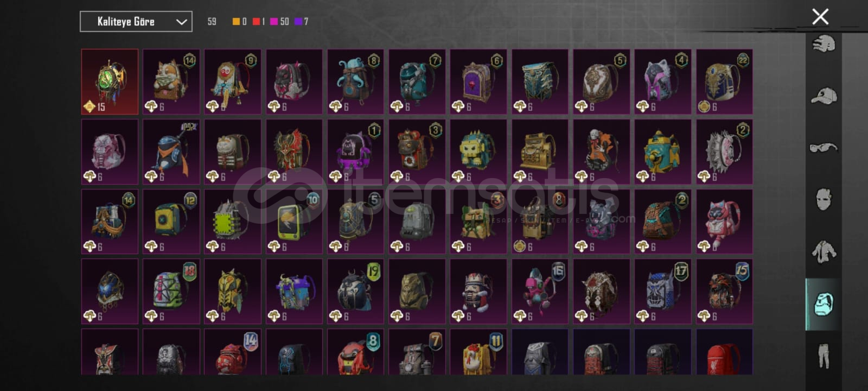Select the cap headwear category icon
Image resolution: width=868 pixels, height=391 pixels.
(x=824, y=96)
